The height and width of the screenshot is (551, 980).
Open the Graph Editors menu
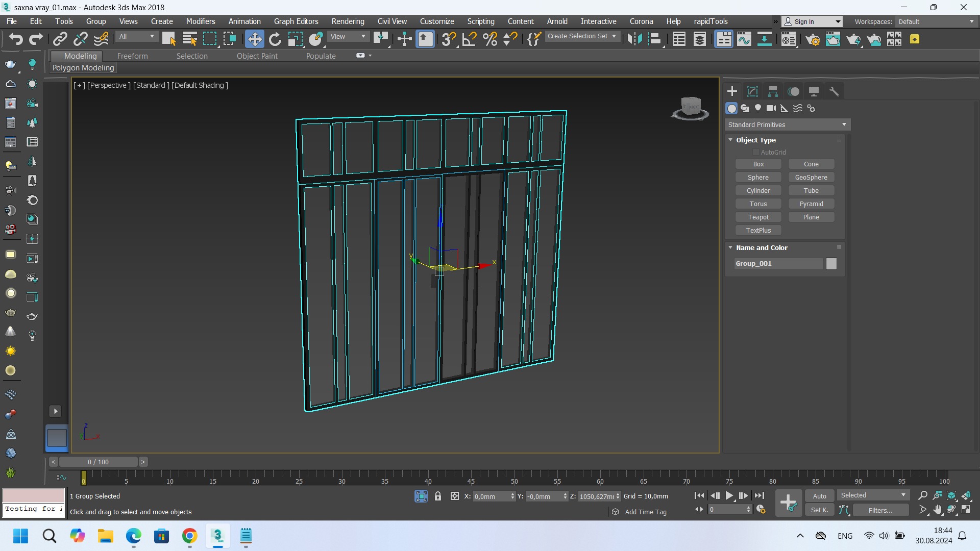tap(296, 21)
